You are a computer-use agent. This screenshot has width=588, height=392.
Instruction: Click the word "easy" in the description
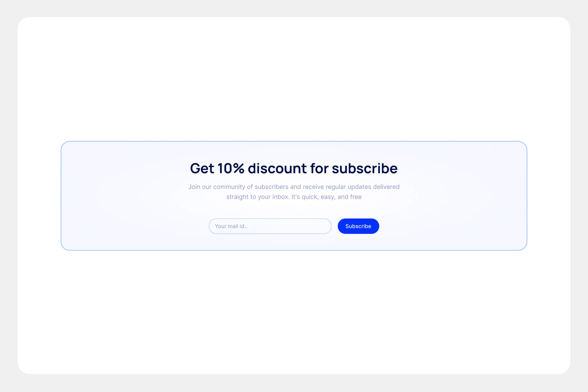click(x=328, y=197)
